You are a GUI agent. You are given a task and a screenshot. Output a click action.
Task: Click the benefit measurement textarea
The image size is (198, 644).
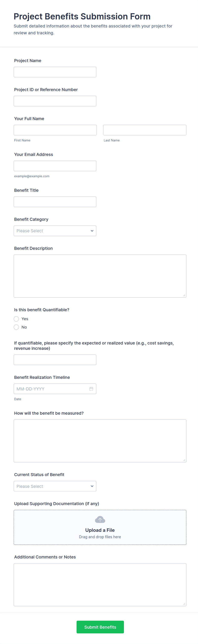(x=100, y=441)
